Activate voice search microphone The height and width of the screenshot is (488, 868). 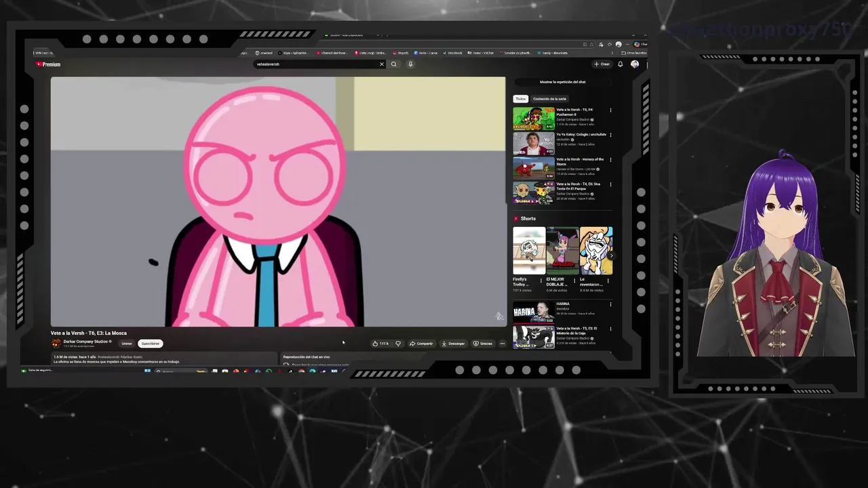coord(410,64)
